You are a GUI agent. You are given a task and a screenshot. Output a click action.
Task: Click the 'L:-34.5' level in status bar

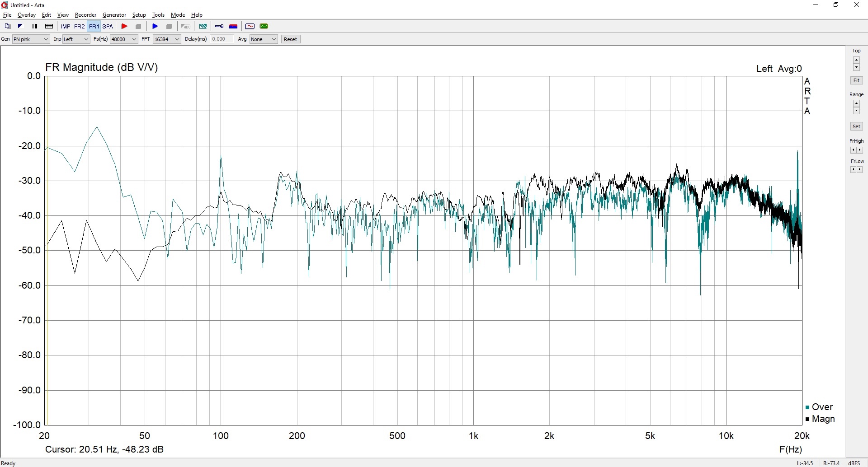click(805, 463)
